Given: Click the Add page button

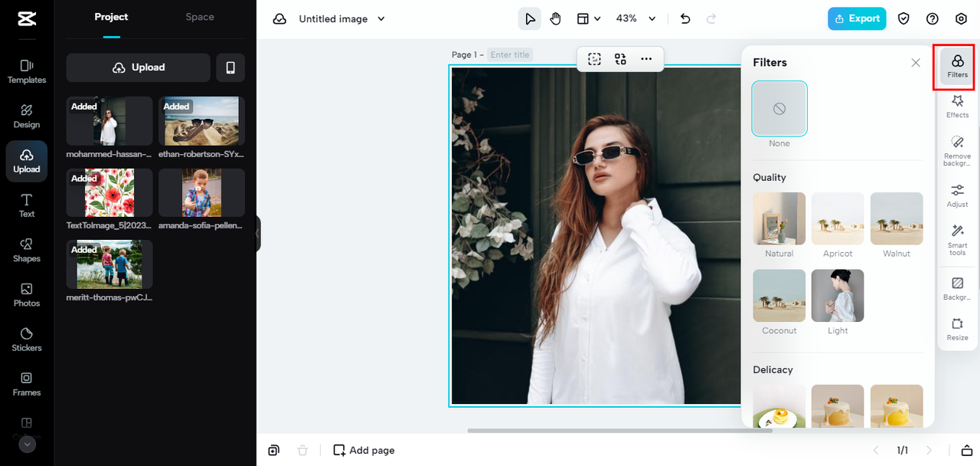Looking at the screenshot, I should click(364, 450).
